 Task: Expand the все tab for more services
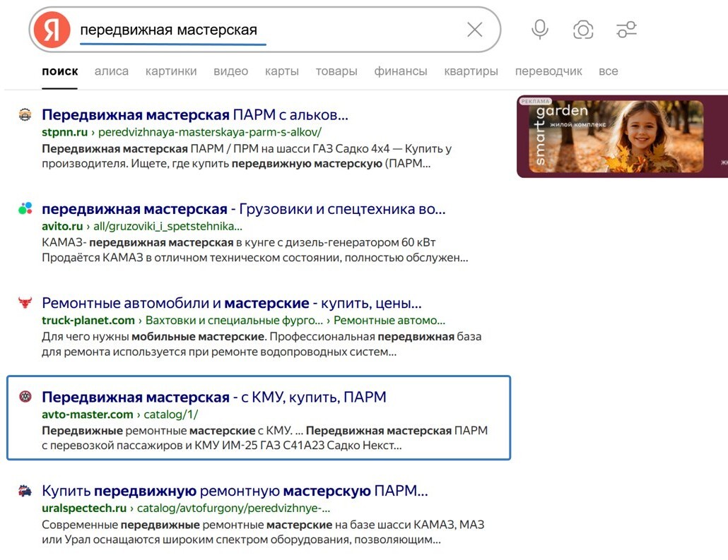click(x=609, y=71)
